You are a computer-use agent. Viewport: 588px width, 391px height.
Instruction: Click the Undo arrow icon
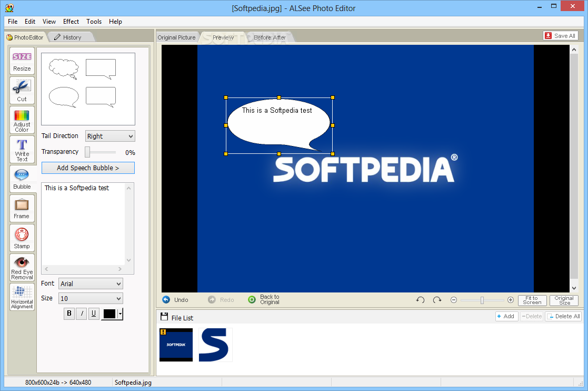point(166,299)
